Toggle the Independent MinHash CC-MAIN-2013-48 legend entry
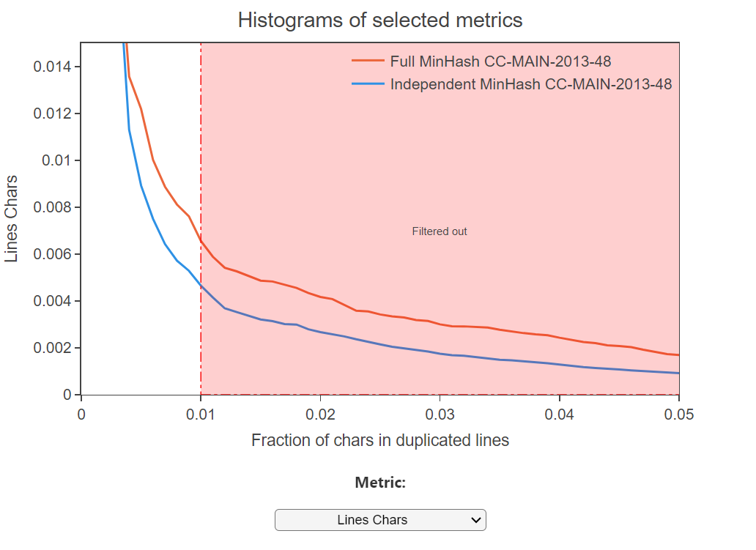 (530, 84)
